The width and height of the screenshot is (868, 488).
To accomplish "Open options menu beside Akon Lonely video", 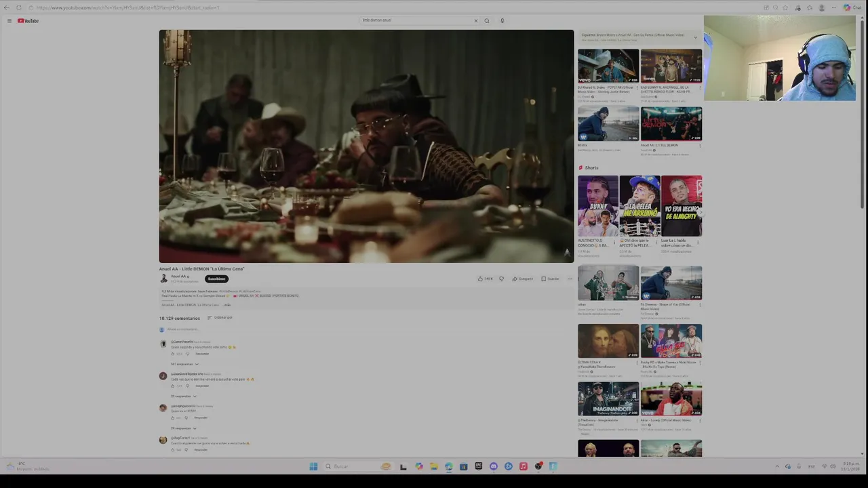I will tap(700, 420).
